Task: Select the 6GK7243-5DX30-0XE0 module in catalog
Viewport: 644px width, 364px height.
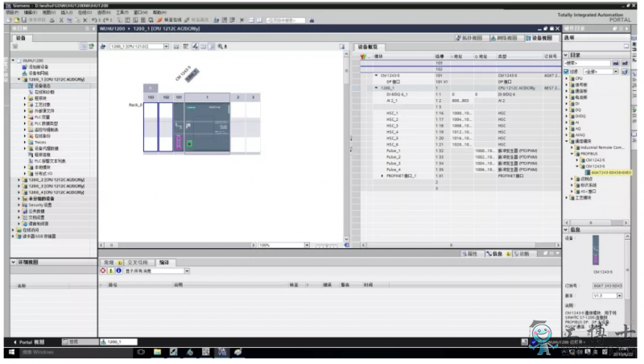Action: [x=609, y=172]
